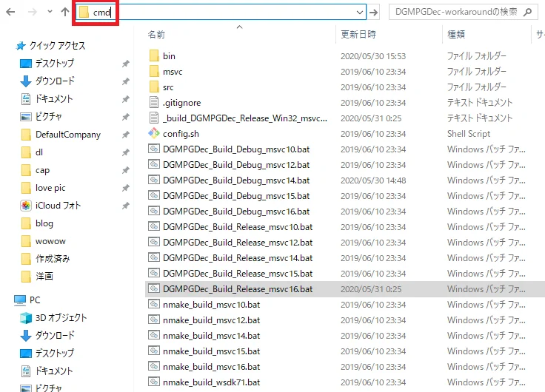Expand the address bar history dropdown
The width and height of the screenshot is (545, 392).
click(x=360, y=13)
